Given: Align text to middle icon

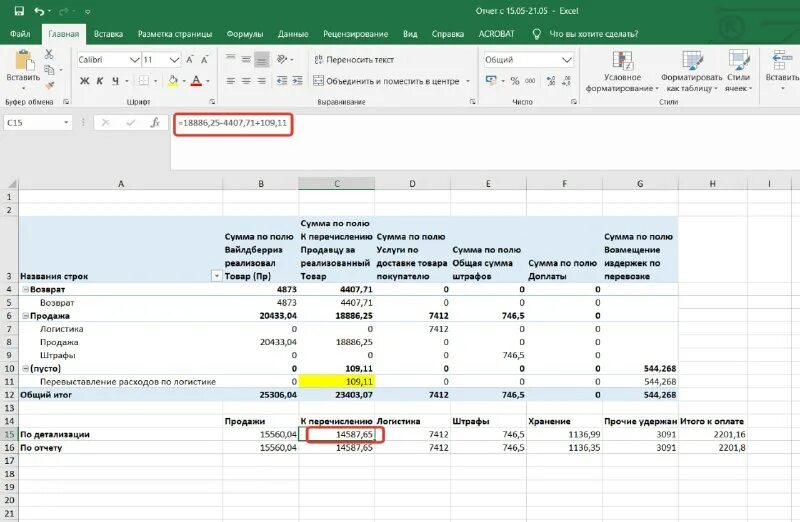Looking at the screenshot, I should (246, 59).
